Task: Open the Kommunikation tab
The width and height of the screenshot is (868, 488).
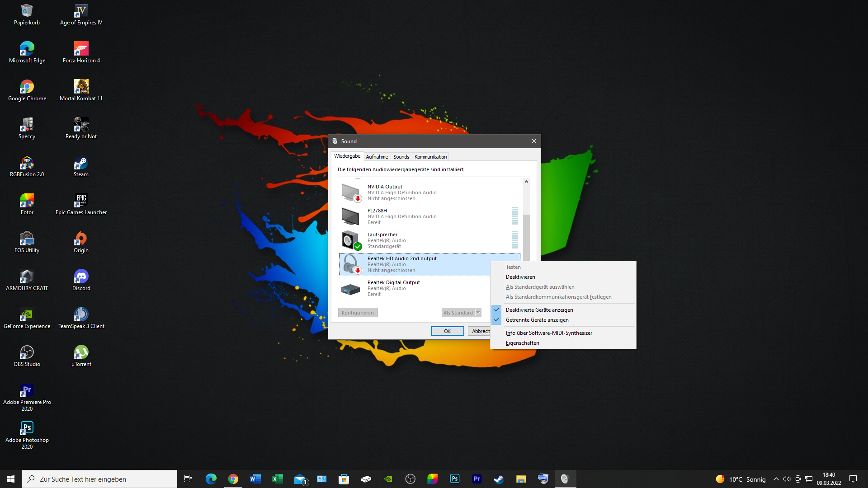Action: click(x=430, y=157)
